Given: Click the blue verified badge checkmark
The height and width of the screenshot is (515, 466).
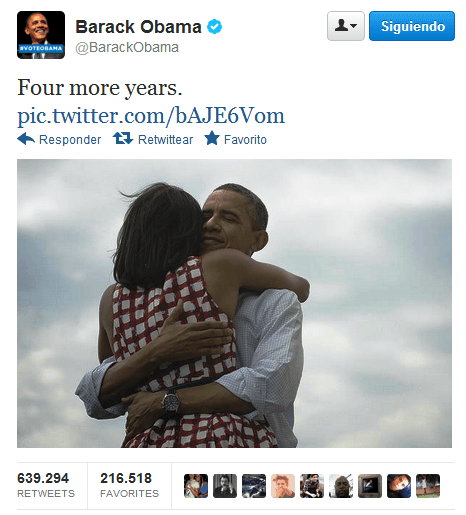Looking at the screenshot, I should tap(214, 27).
